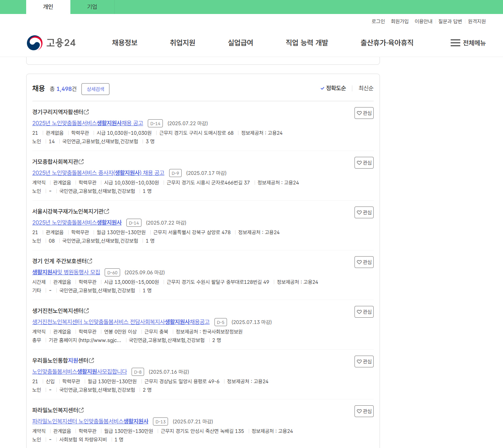Open the 실업급여 menu
Image resolution: width=503 pixels, height=448 pixels.
240,42
